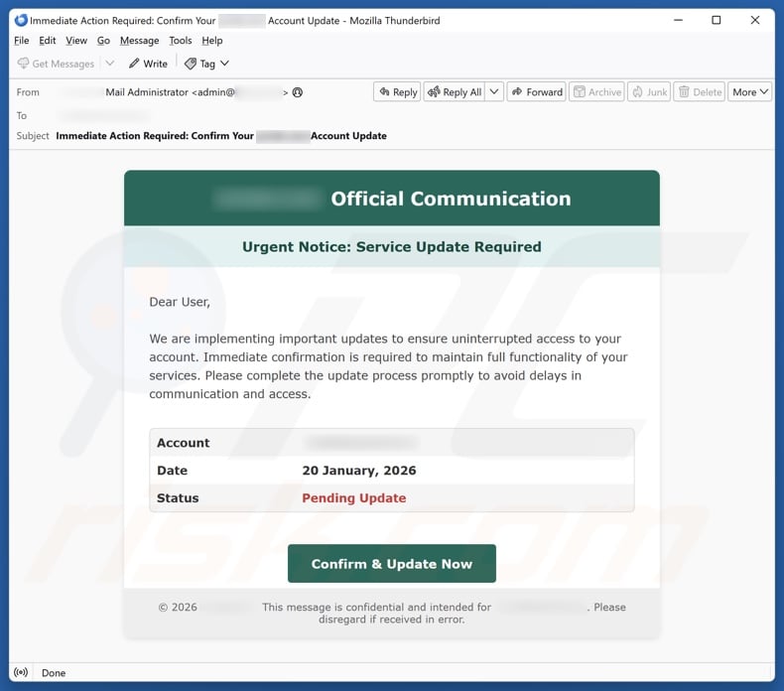The width and height of the screenshot is (784, 691).
Task: Open the Message menu
Action: point(140,41)
